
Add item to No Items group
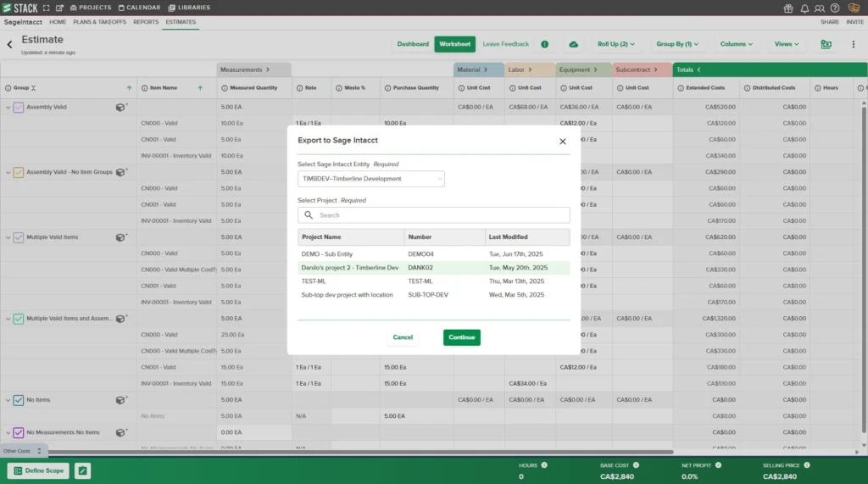pyautogui.click(x=121, y=400)
